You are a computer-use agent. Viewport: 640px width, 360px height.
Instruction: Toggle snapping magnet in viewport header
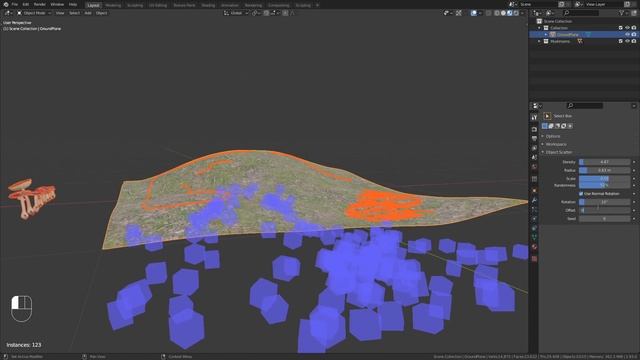[x=266, y=13]
